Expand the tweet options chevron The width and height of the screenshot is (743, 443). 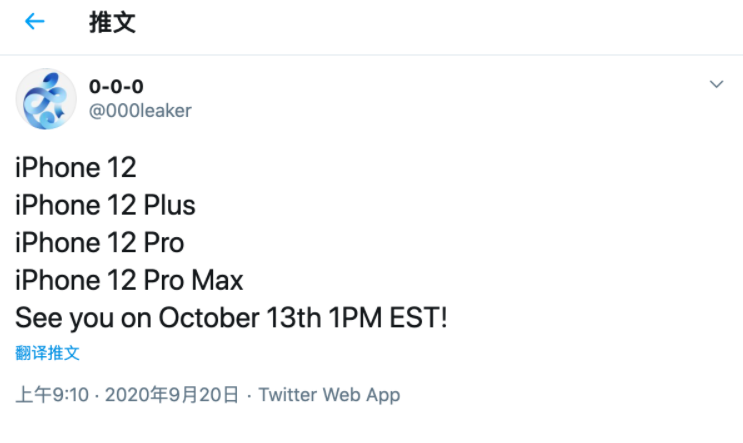pyautogui.click(x=716, y=85)
